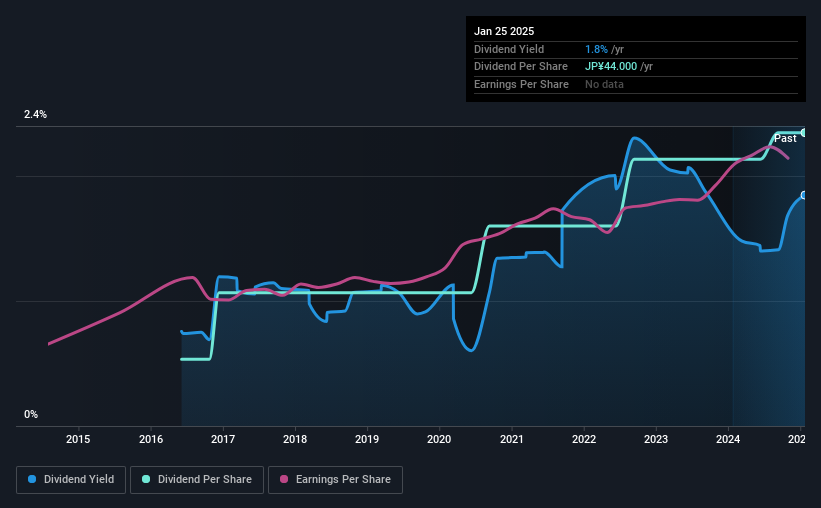
Task: Select the 2018 x-axis label
Action: pyautogui.click(x=295, y=439)
